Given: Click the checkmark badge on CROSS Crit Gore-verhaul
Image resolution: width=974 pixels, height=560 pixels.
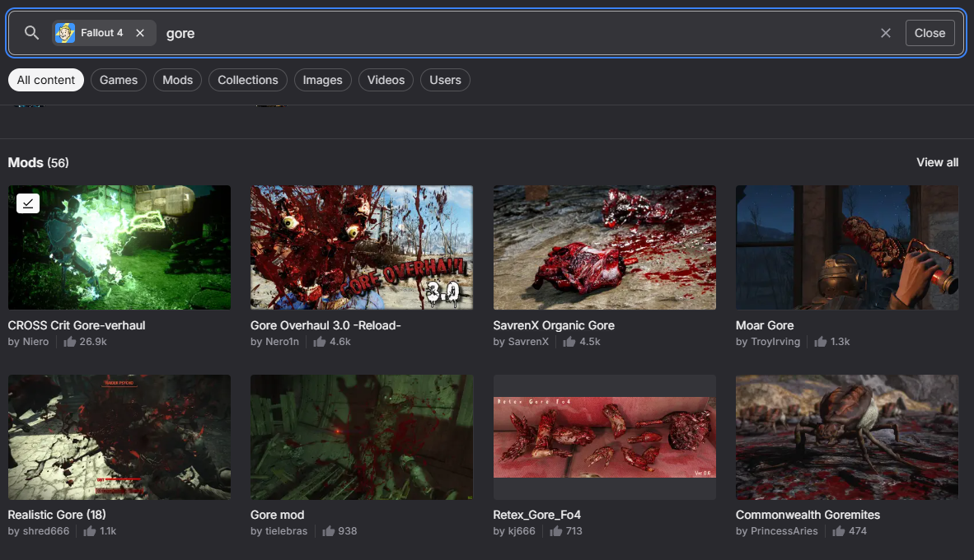Looking at the screenshot, I should 28,203.
